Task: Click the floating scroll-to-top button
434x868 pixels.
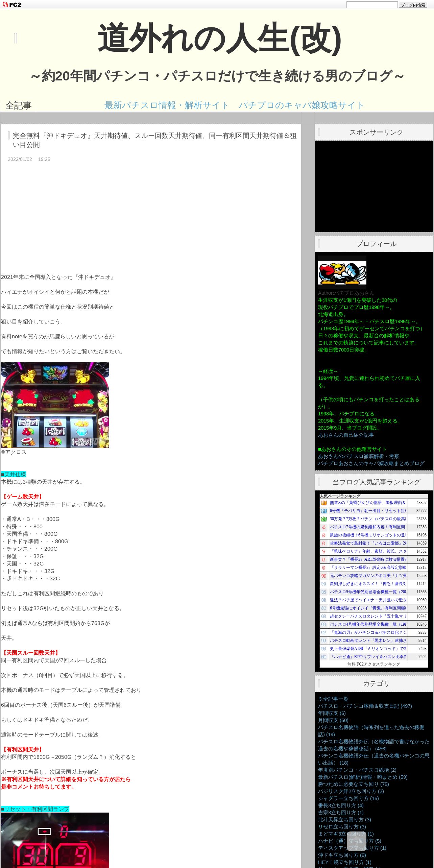Action: [x=357, y=841]
